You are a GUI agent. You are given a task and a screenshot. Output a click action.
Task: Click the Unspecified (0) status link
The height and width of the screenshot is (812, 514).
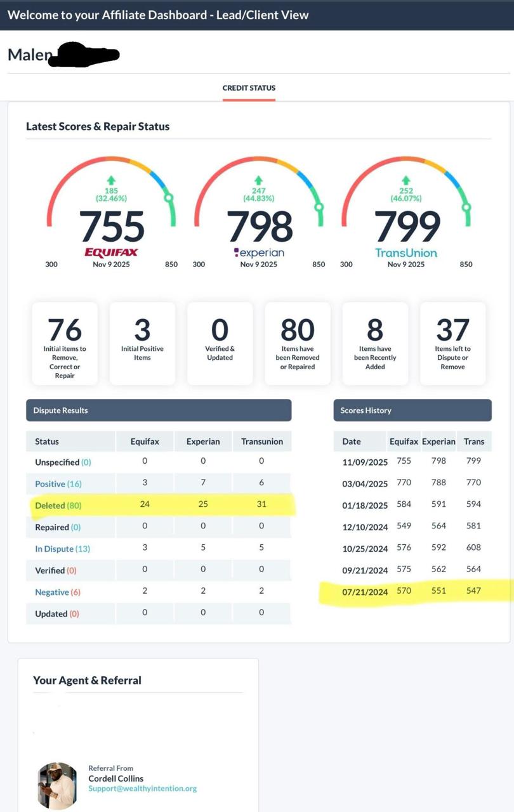click(63, 462)
